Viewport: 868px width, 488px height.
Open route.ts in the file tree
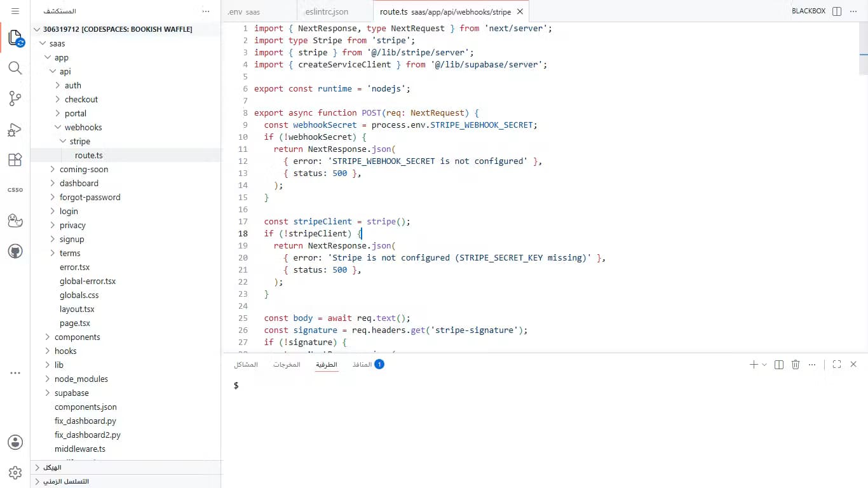coord(126,155)
